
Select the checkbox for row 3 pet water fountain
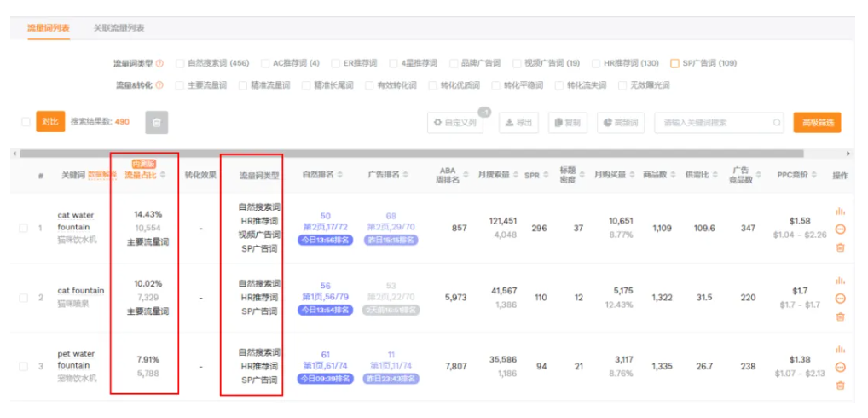click(x=23, y=367)
